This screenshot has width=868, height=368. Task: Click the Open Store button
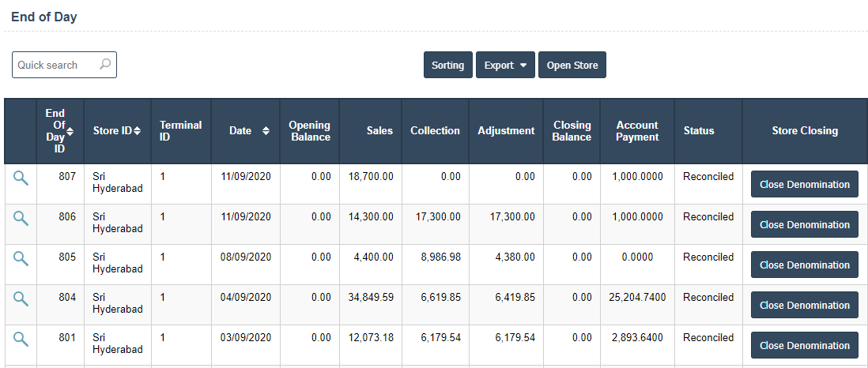(572, 66)
